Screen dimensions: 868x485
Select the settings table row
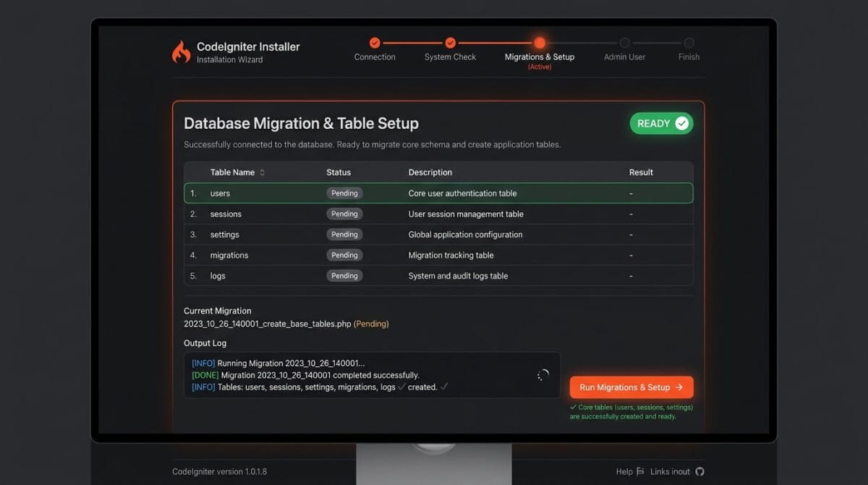click(438, 235)
